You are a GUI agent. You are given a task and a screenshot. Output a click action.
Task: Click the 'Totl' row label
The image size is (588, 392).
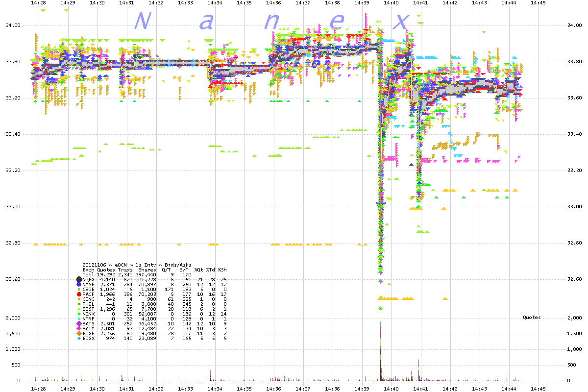tap(89, 274)
